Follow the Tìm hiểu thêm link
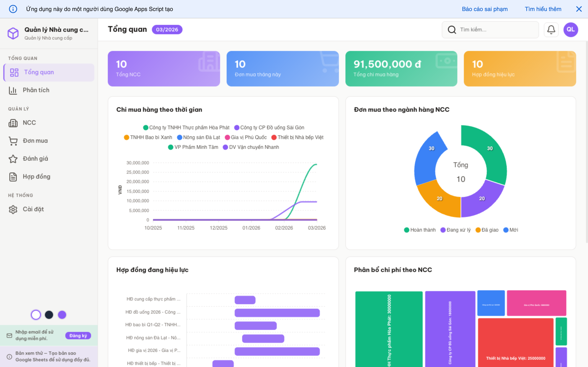This screenshot has height=367, width=588. (x=543, y=9)
